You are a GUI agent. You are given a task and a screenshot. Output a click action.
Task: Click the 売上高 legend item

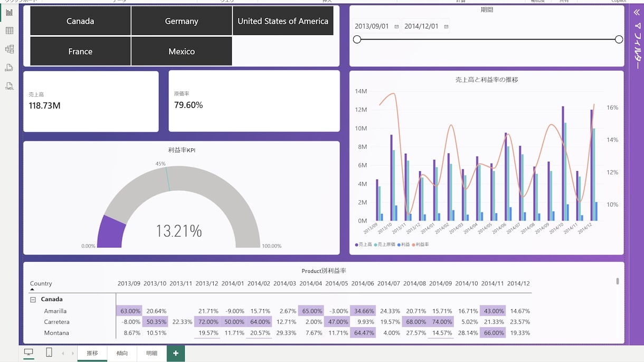click(364, 245)
